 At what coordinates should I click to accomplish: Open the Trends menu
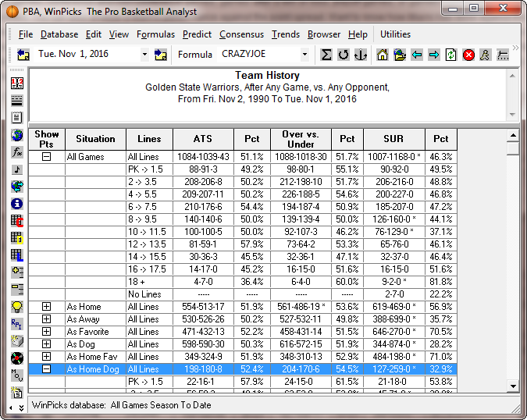[286, 34]
